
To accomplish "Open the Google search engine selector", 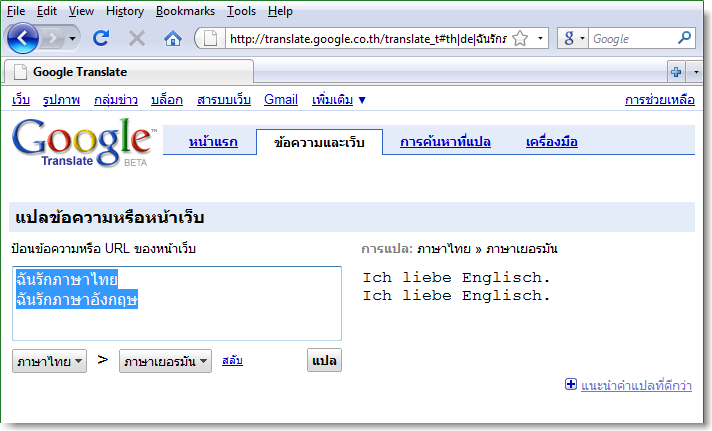I will pyautogui.click(x=573, y=39).
